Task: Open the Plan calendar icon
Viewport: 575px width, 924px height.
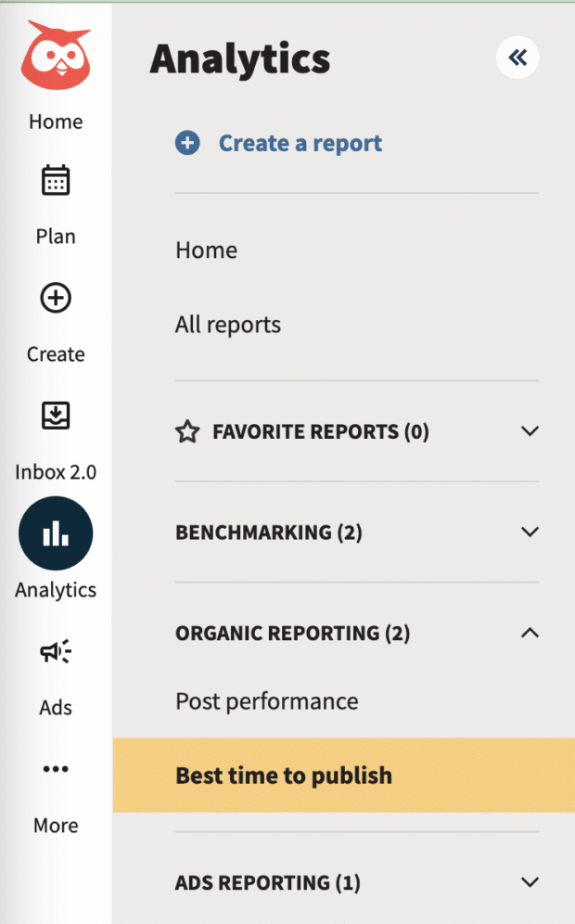Action: [55, 180]
